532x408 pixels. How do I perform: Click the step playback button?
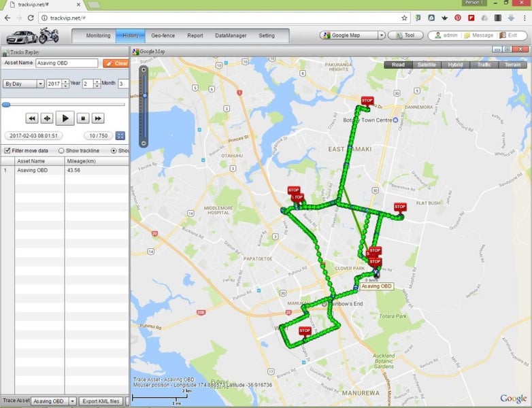click(x=47, y=118)
